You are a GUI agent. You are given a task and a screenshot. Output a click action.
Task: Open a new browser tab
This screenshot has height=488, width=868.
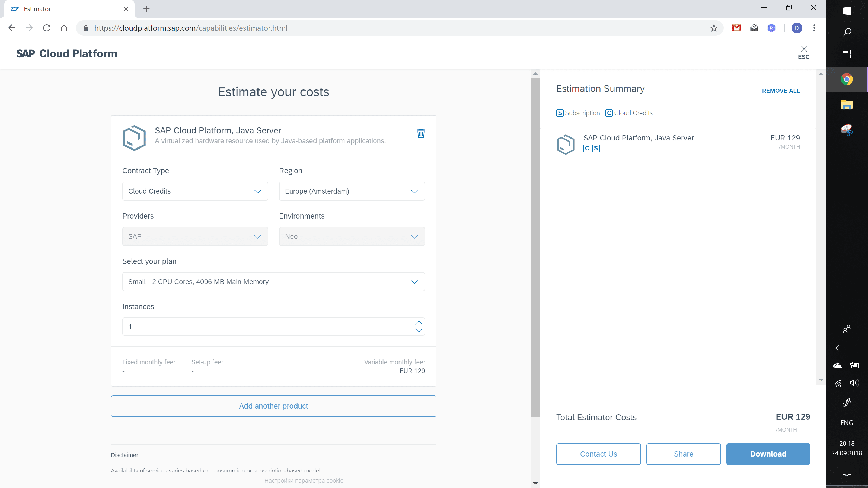[x=146, y=9]
